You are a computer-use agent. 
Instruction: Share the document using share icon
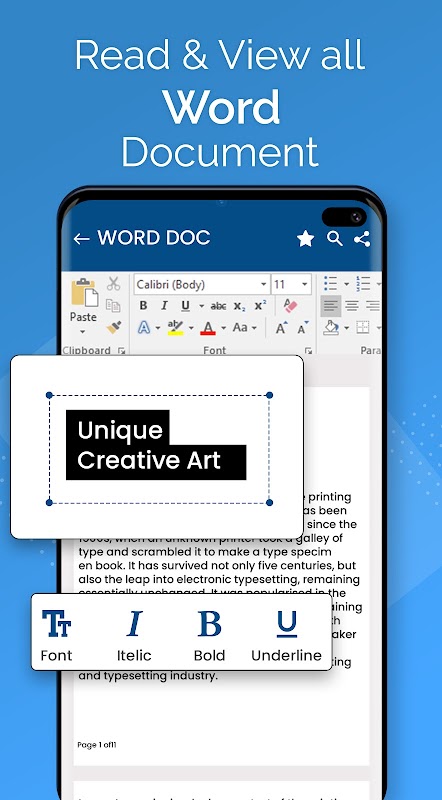[x=362, y=238]
